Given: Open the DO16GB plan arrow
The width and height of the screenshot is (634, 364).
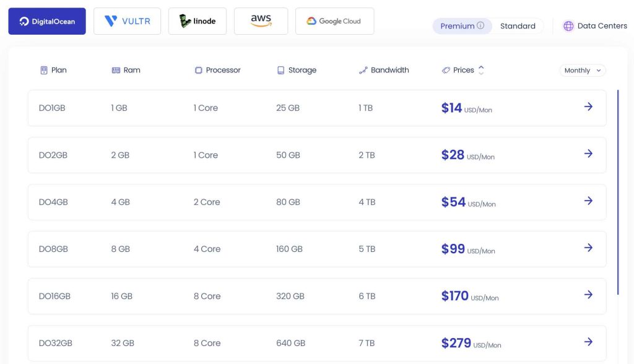Looking at the screenshot, I should point(588,295).
